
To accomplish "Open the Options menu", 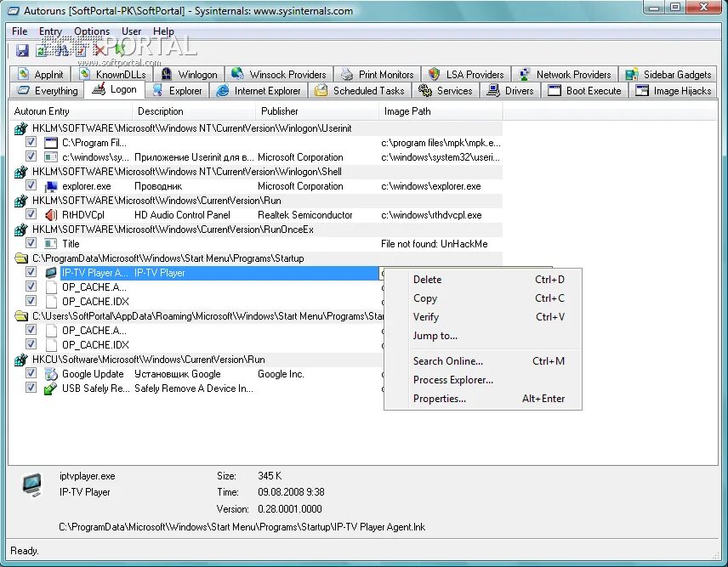I will coord(92,31).
